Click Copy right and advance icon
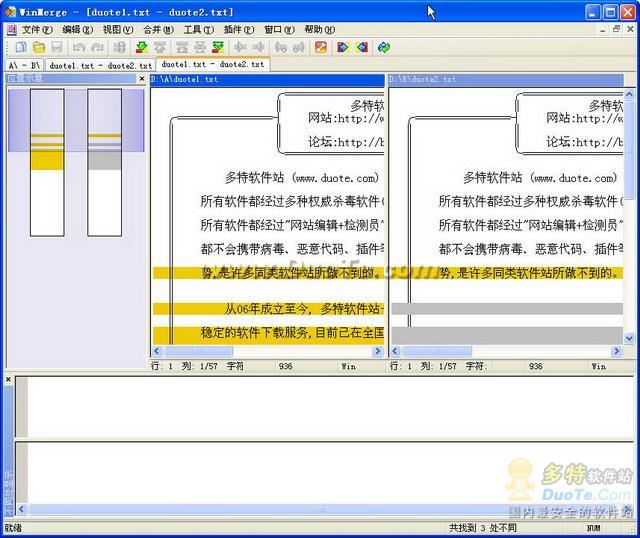This screenshot has width=640, height=538. [280, 47]
